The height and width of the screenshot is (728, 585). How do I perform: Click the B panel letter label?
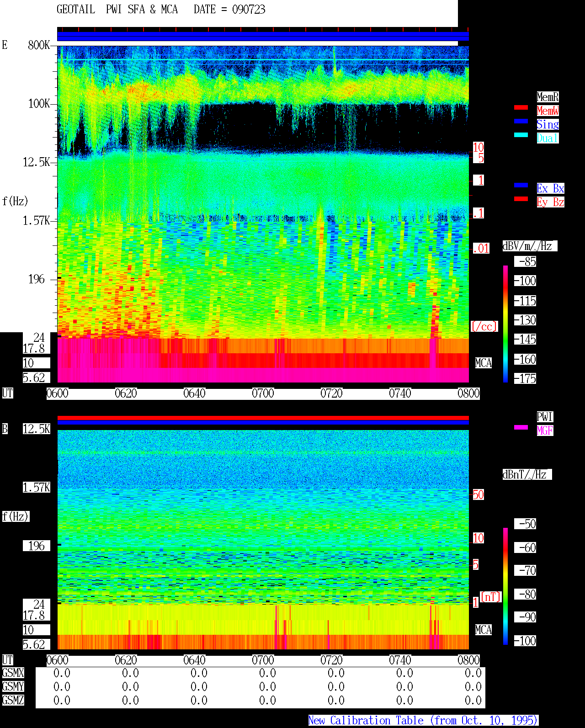(x=5, y=429)
